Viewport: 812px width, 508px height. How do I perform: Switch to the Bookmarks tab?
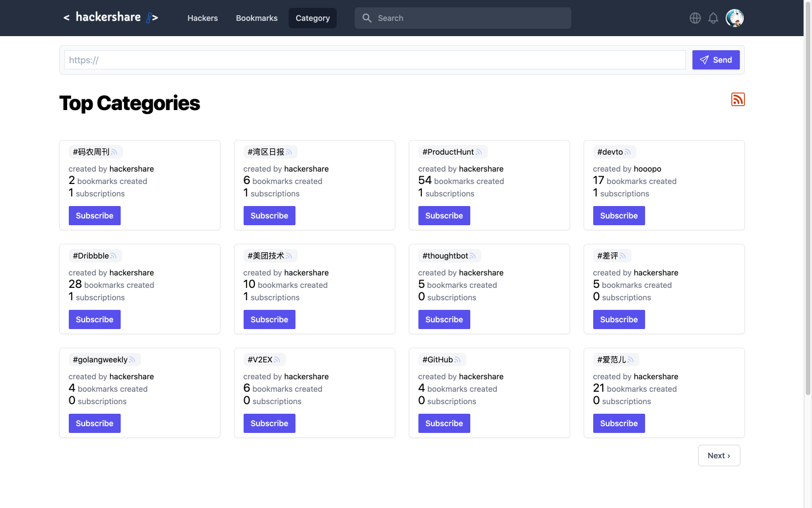(257, 17)
